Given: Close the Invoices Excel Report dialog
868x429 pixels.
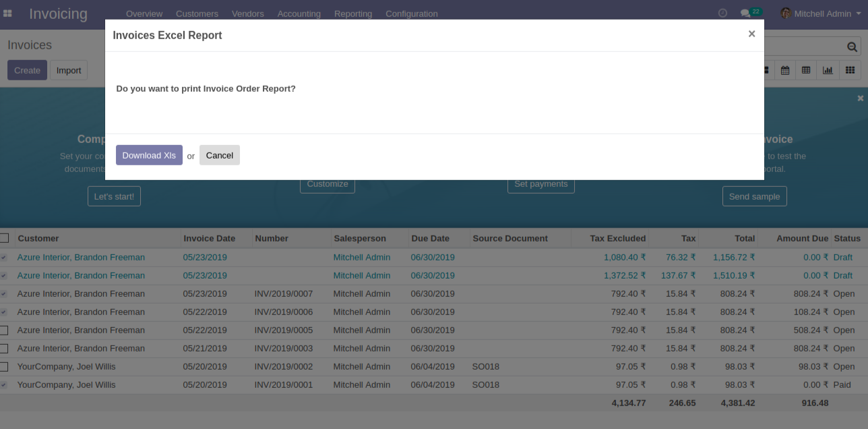Looking at the screenshot, I should click(x=751, y=34).
